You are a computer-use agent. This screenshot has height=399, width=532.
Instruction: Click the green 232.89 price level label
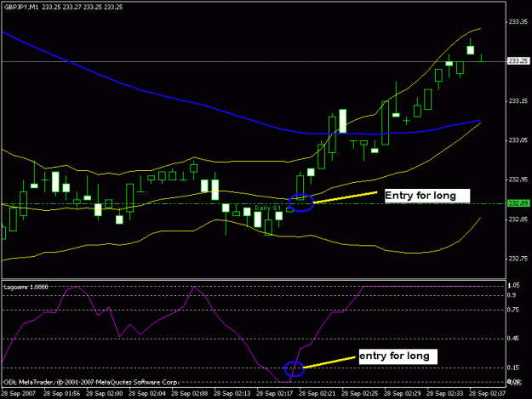pyautogui.click(x=518, y=203)
